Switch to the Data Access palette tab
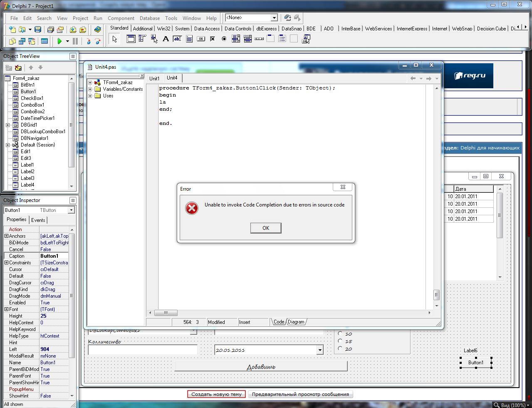Viewport: 532px width, 408px height. click(207, 29)
